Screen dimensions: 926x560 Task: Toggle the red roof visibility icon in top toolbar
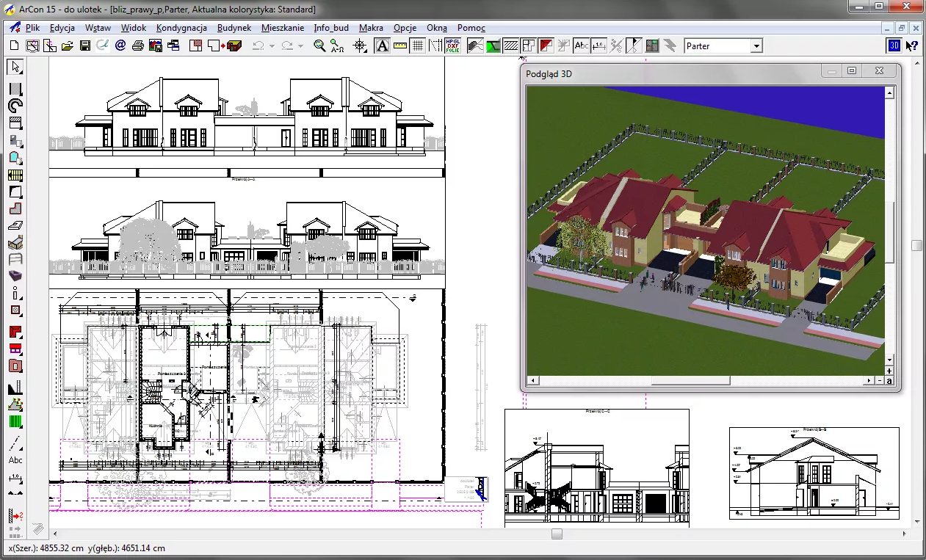(x=546, y=46)
